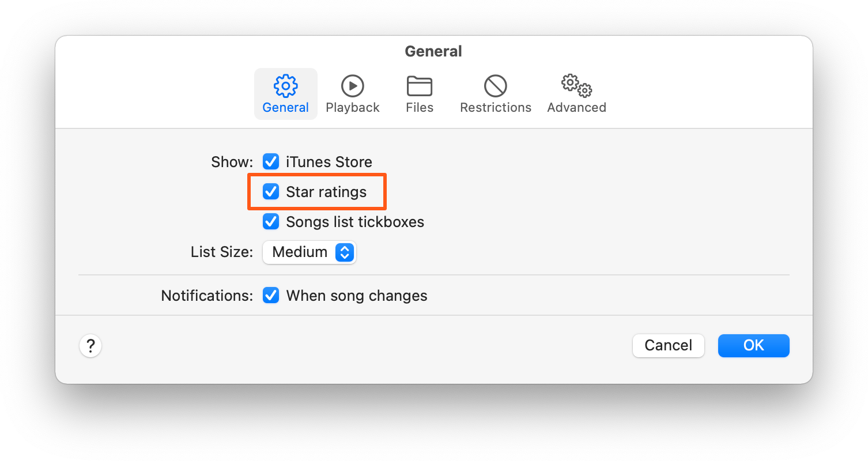Click the "When song changes" label text

[357, 296]
